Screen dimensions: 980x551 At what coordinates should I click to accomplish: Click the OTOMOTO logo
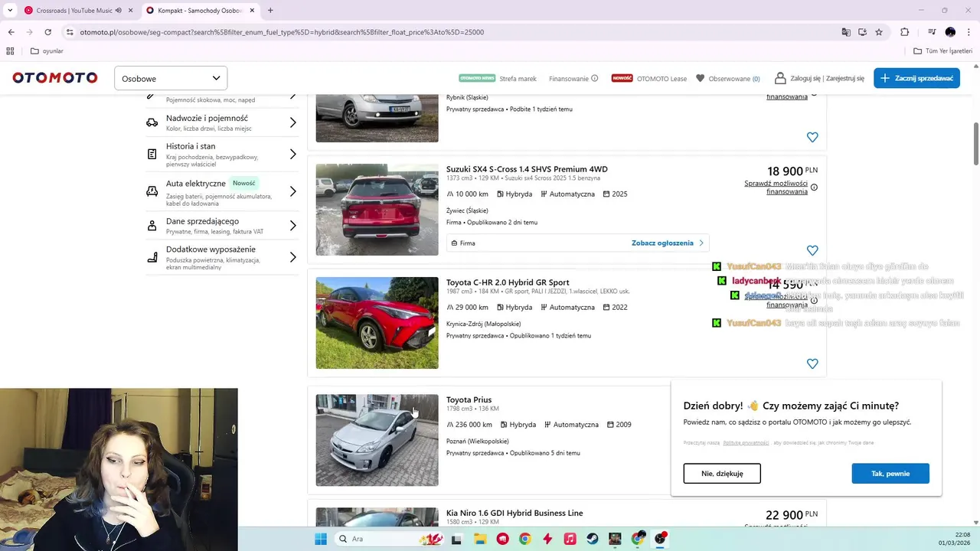coord(55,78)
